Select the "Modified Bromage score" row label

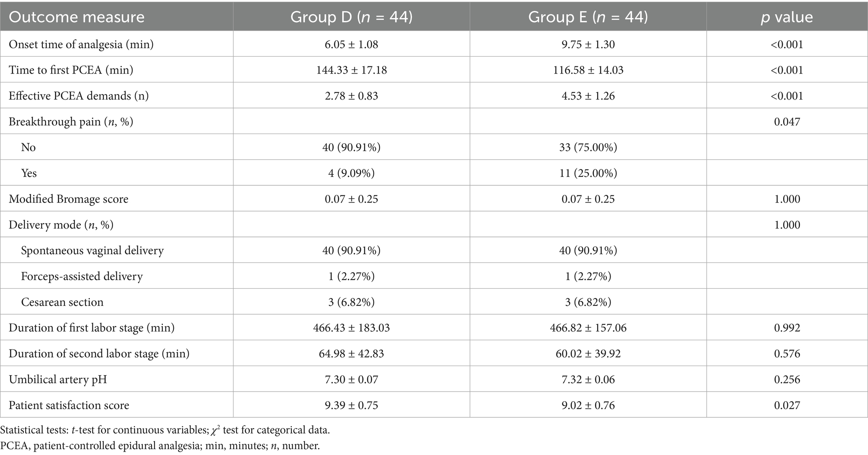68,199
